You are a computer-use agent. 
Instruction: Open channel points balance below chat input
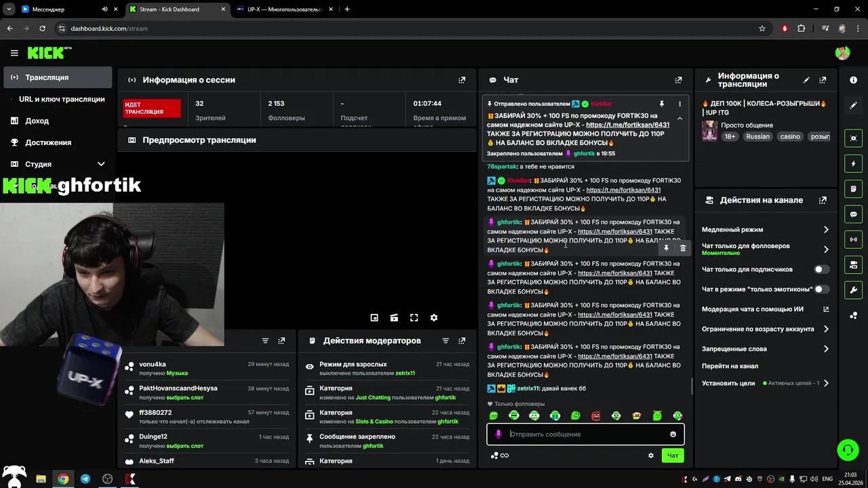point(499,455)
